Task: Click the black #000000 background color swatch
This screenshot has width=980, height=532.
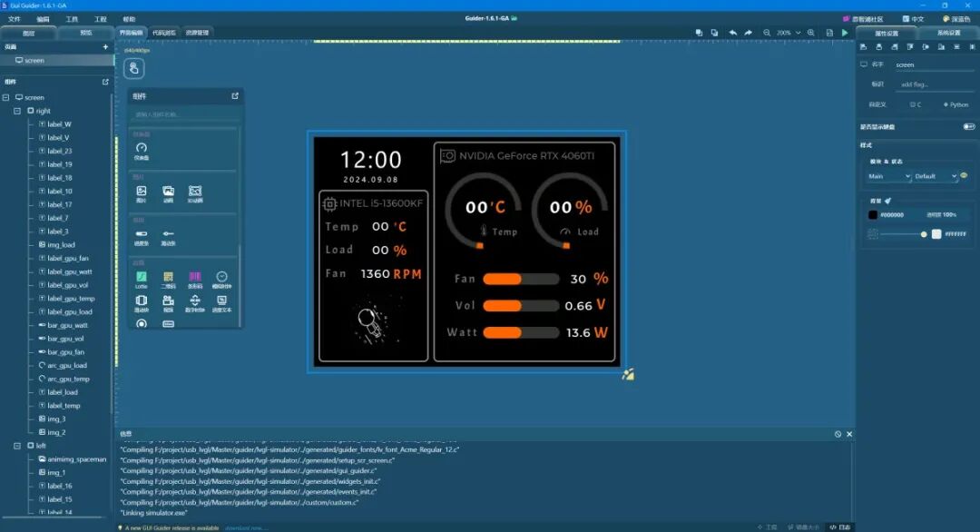Action: tap(873, 214)
